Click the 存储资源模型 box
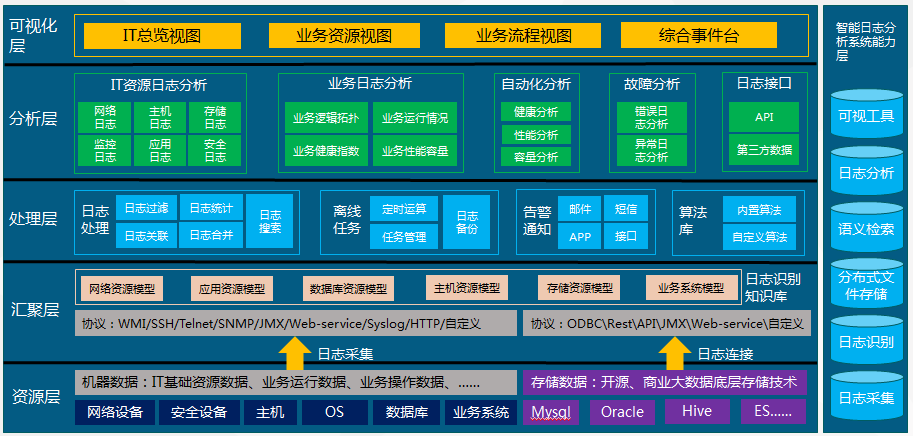The image size is (913, 436). pyautogui.click(x=579, y=288)
